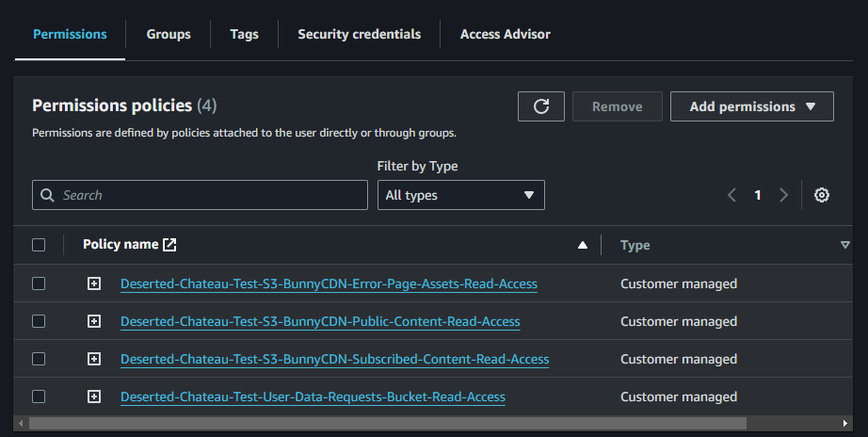
Task: Toggle the select-all policies checkbox
Action: pos(39,245)
